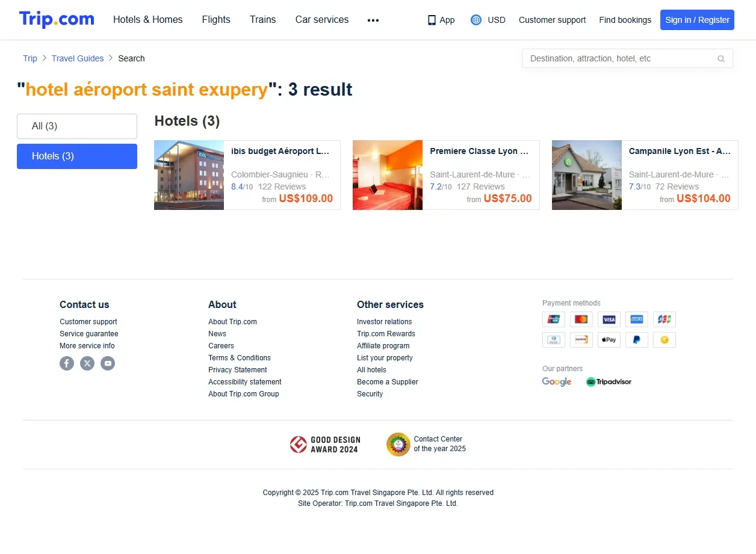Click the search magnifier icon

click(721, 58)
